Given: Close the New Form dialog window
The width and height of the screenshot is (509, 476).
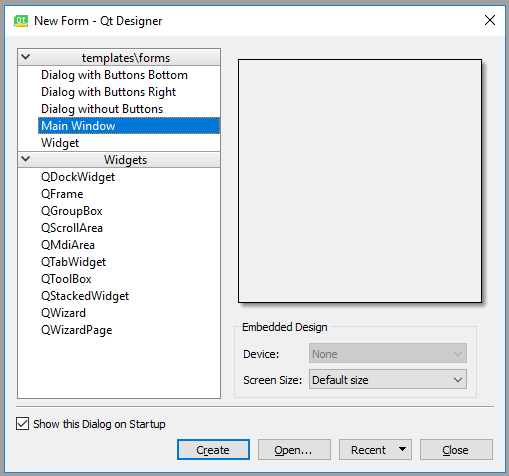Looking at the screenshot, I should click(490, 20).
